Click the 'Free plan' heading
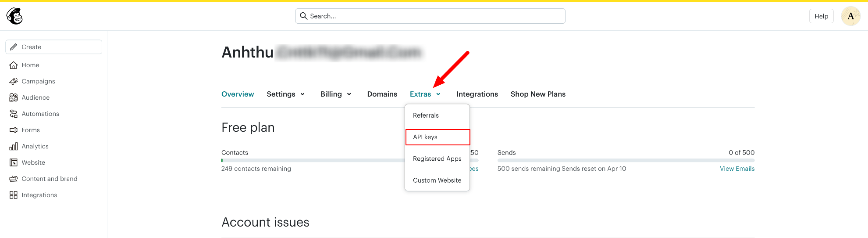 pos(248,127)
